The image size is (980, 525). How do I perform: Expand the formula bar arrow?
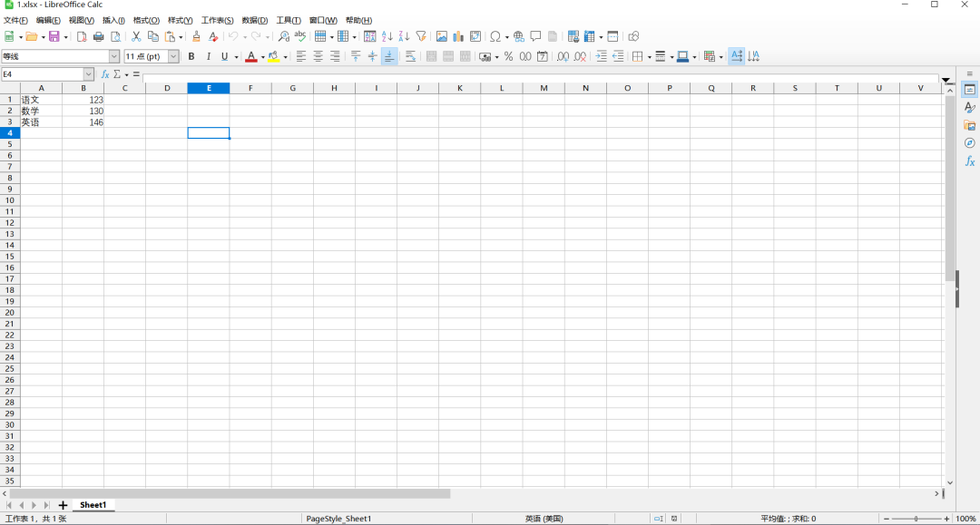[946, 80]
